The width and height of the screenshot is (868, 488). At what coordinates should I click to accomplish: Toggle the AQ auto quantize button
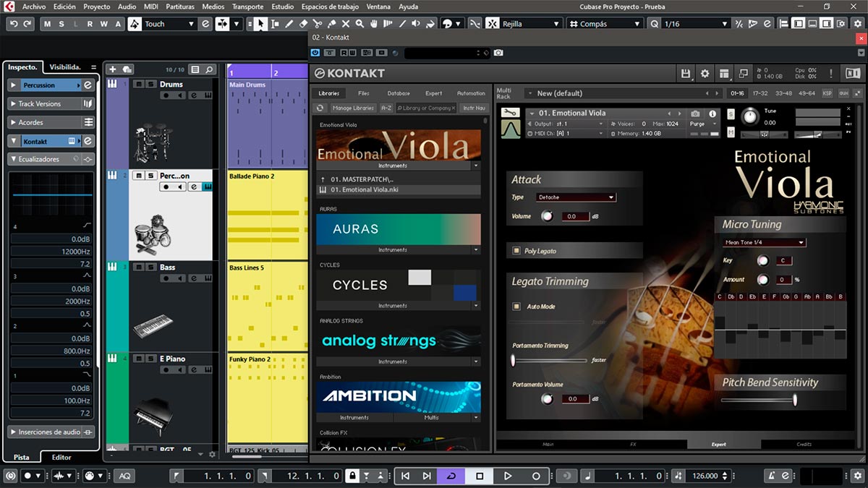125,476
